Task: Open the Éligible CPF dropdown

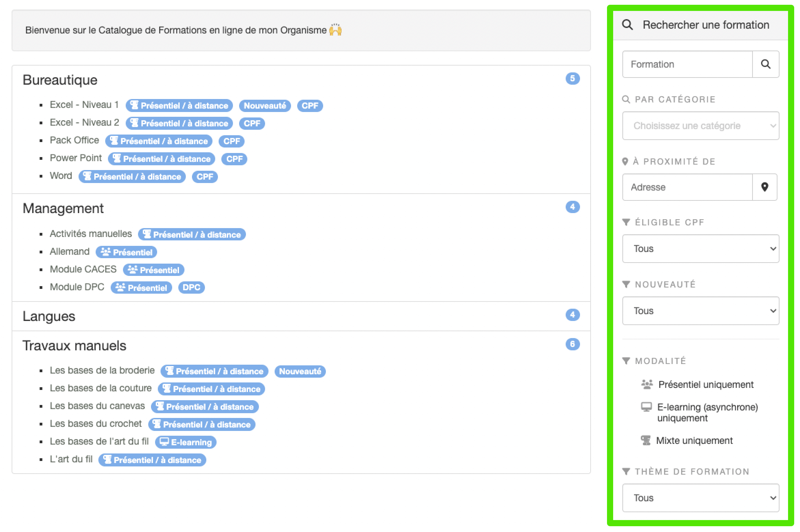Action: [700, 249]
